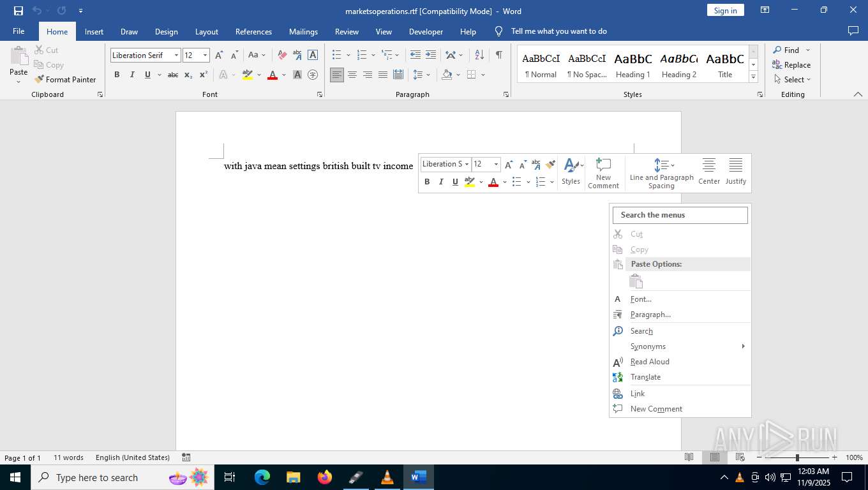Toggle Bold in the floating mini toolbar
868x490 pixels.
click(x=427, y=182)
